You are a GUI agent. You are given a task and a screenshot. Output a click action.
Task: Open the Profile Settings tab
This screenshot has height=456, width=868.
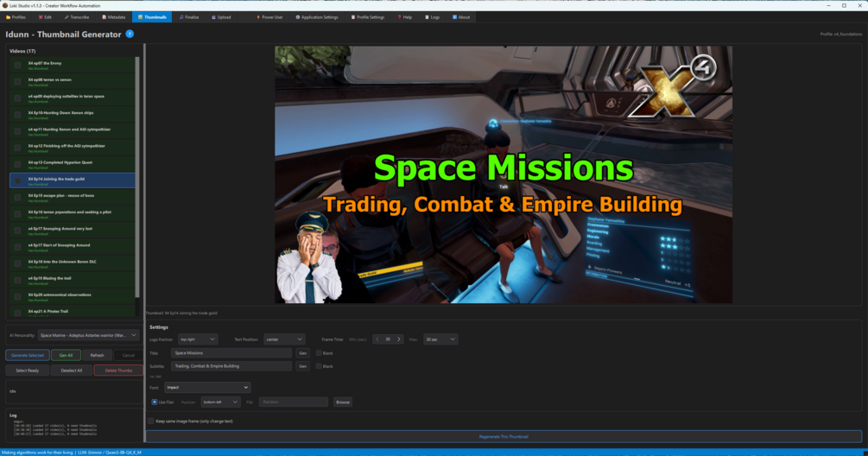click(368, 17)
